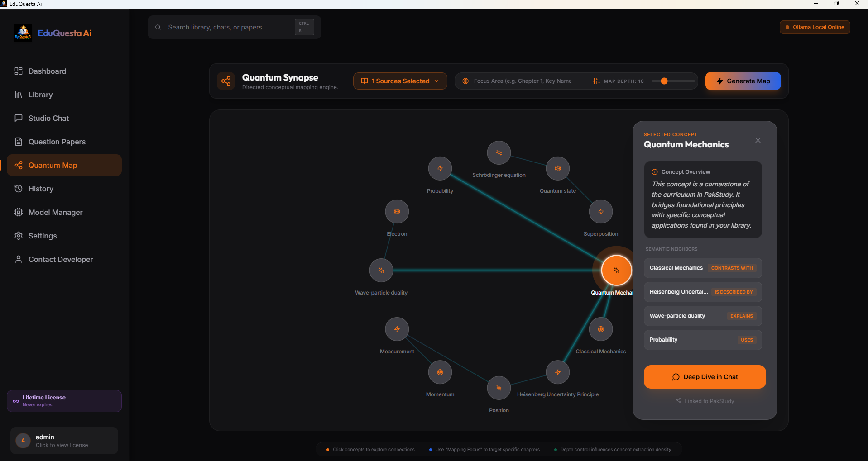
Task: Click the search magnifier icon
Action: 158,27
